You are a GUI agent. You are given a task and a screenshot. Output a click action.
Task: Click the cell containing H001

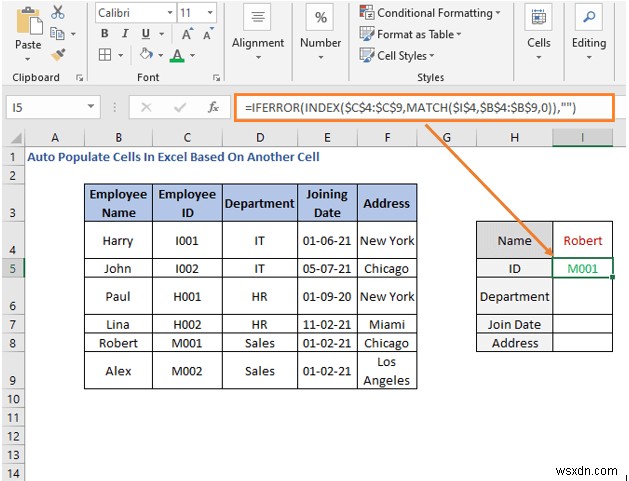pyautogui.click(x=187, y=296)
